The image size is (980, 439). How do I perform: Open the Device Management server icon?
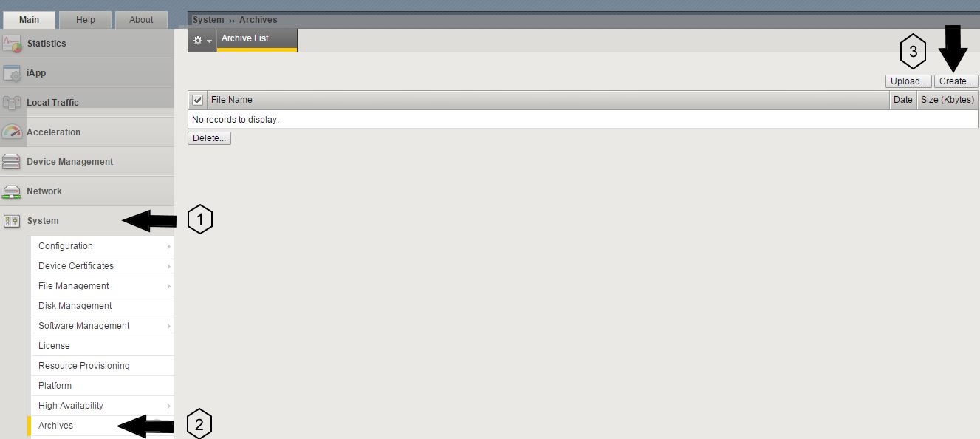(x=12, y=162)
